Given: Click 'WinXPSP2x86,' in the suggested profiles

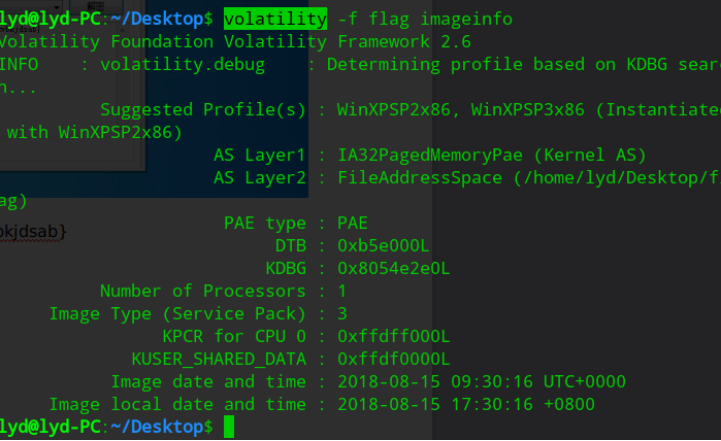Looking at the screenshot, I should [x=399, y=109].
